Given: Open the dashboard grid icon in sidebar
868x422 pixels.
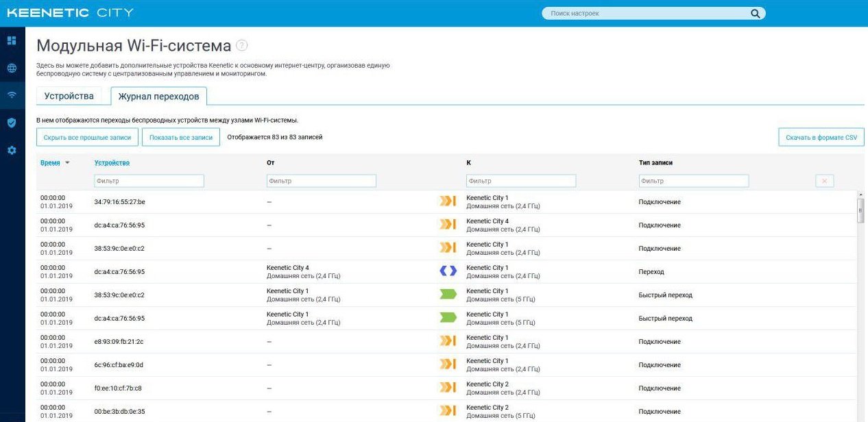Looking at the screenshot, I should pos(12,40).
